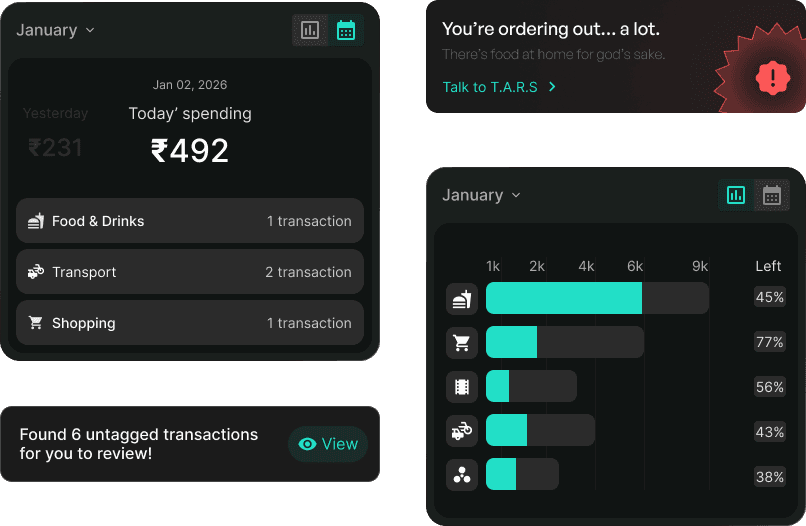Open Food & Drinks transaction row
806x526 pixels.
tap(190, 221)
